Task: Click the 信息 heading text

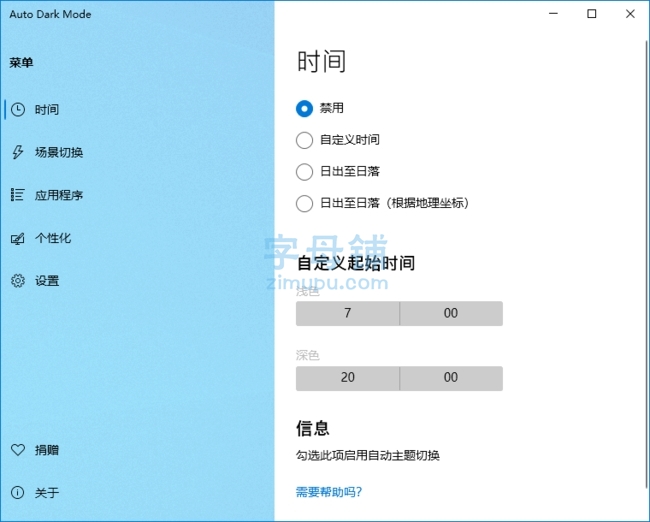Action: click(313, 428)
